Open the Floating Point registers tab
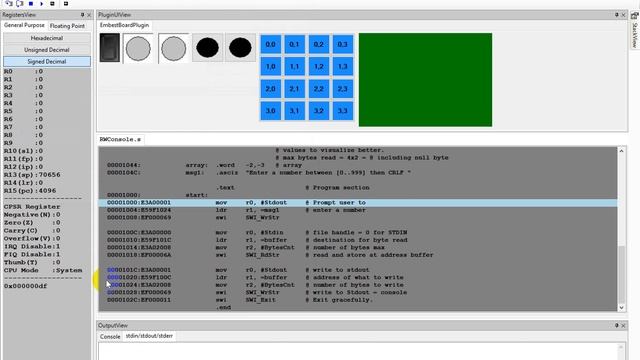This screenshot has height=360, width=640. coord(67,26)
